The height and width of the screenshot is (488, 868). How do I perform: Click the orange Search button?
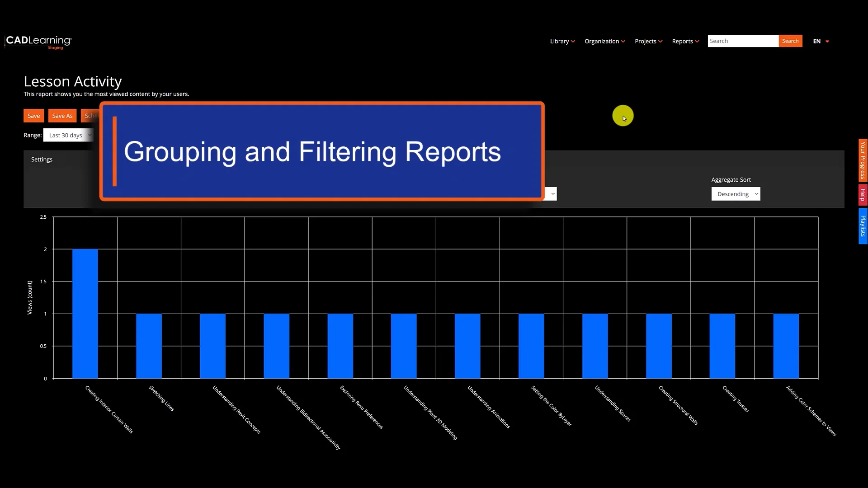(x=790, y=41)
